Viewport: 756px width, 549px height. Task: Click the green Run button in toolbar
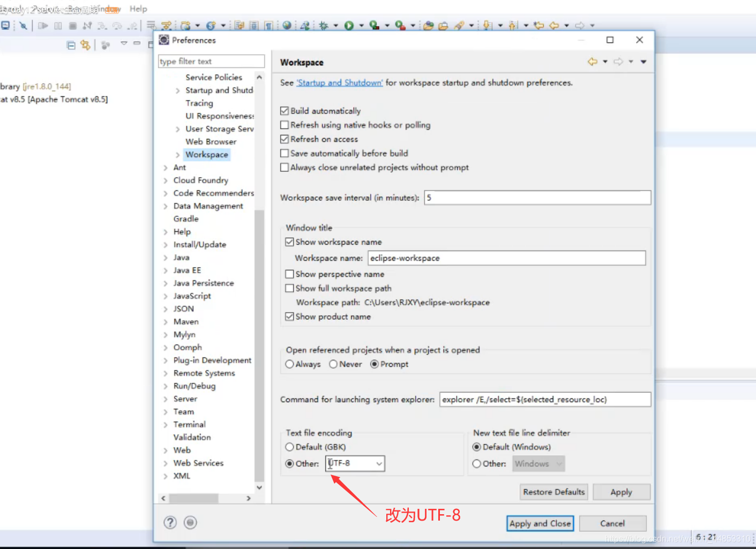click(349, 25)
